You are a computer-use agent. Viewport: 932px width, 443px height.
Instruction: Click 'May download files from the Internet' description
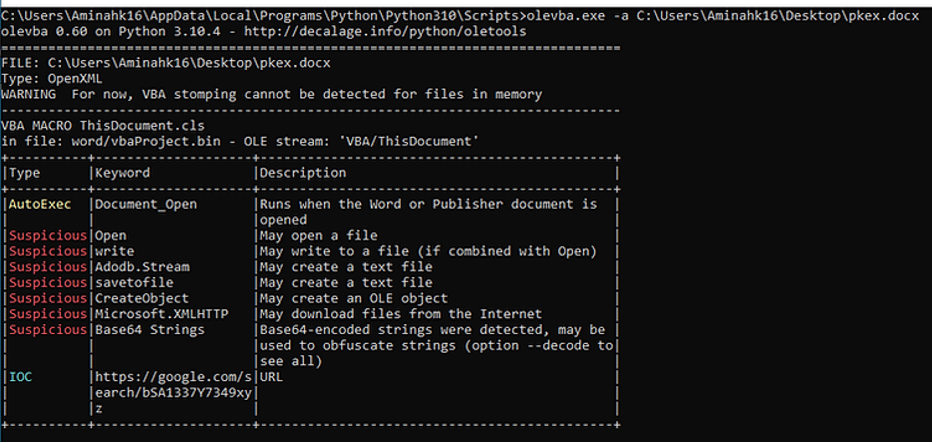400,314
